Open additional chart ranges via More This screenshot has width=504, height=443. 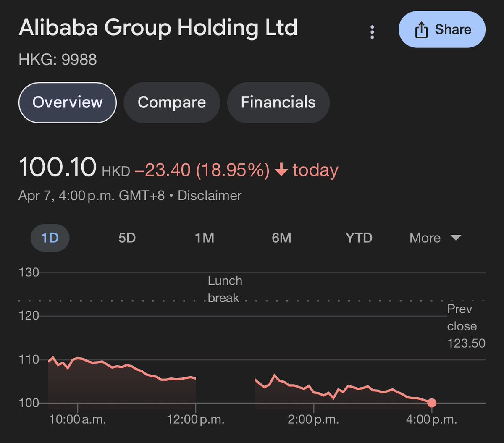coord(425,238)
